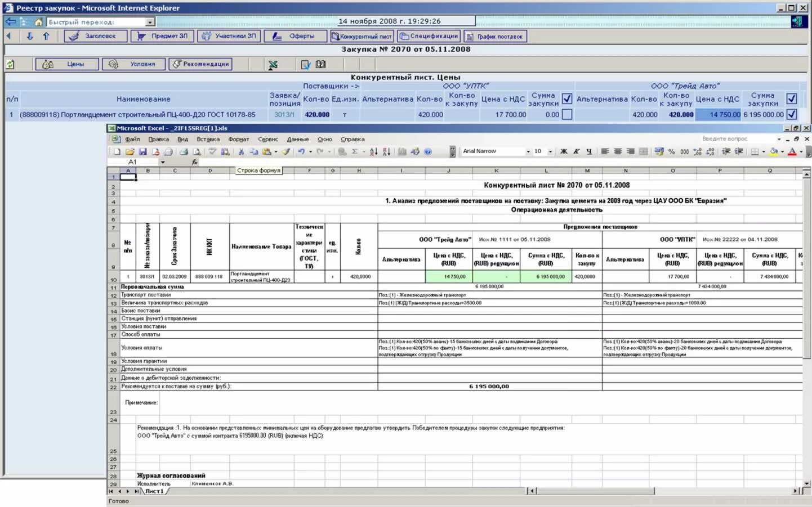
Task: Click the back arrow icon in Реестр закупок
Action: [11, 22]
